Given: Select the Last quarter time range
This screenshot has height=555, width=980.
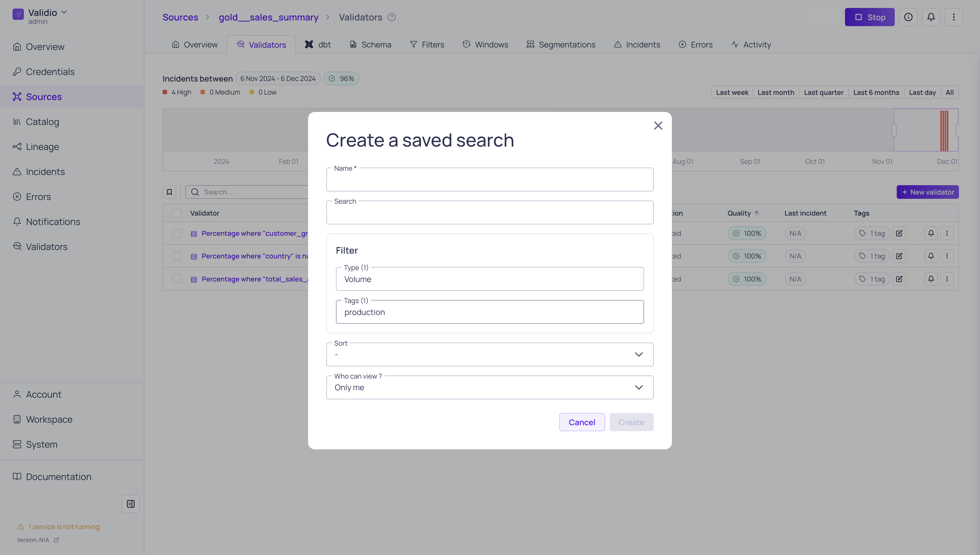Looking at the screenshot, I should coord(823,92).
